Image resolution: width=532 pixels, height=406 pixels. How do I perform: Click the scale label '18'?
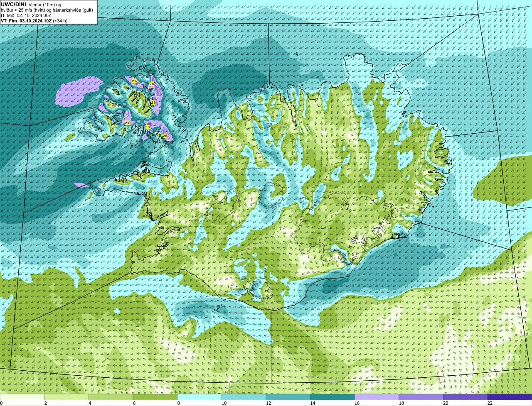click(x=401, y=403)
